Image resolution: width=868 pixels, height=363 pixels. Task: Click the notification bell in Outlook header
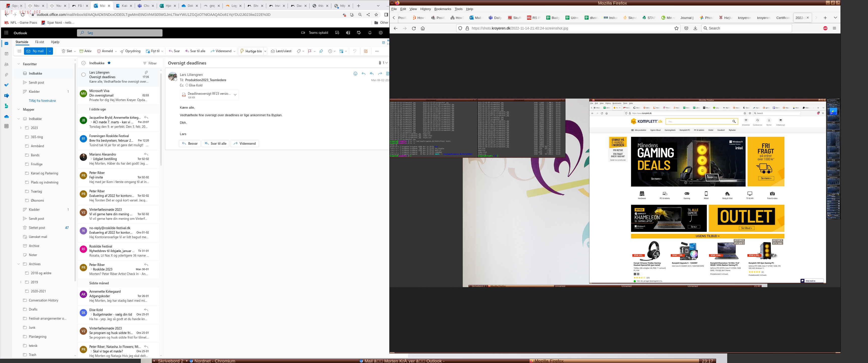point(370,33)
